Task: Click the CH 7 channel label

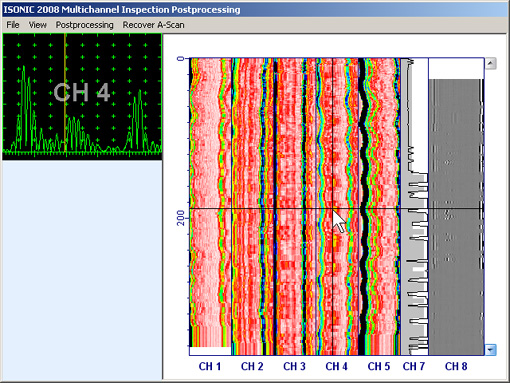Action: pyautogui.click(x=414, y=366)
